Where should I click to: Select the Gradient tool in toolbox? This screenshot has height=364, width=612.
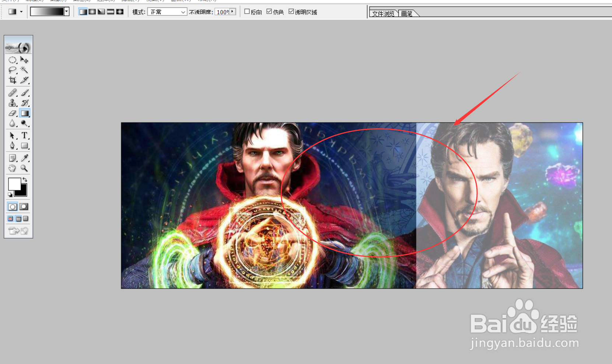coord(24,113)
